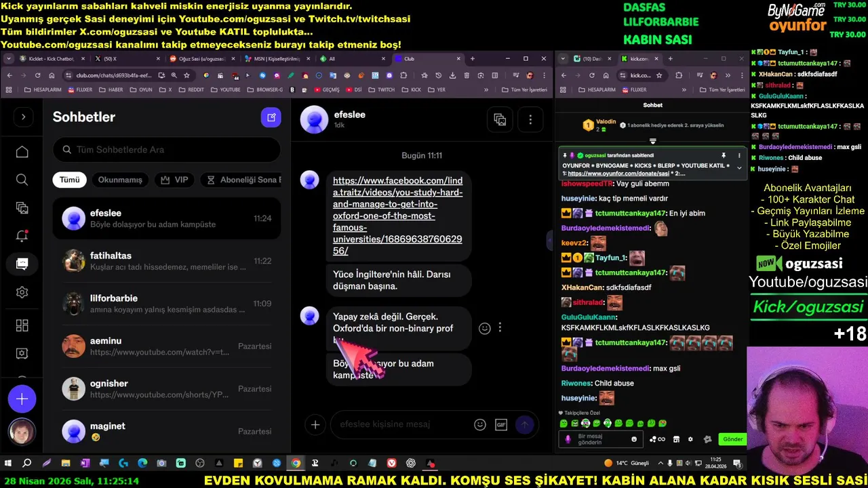Screen dimensions: 868x488
Task: Unpin the pinned oguzsasi message
Action: [724, 155]
